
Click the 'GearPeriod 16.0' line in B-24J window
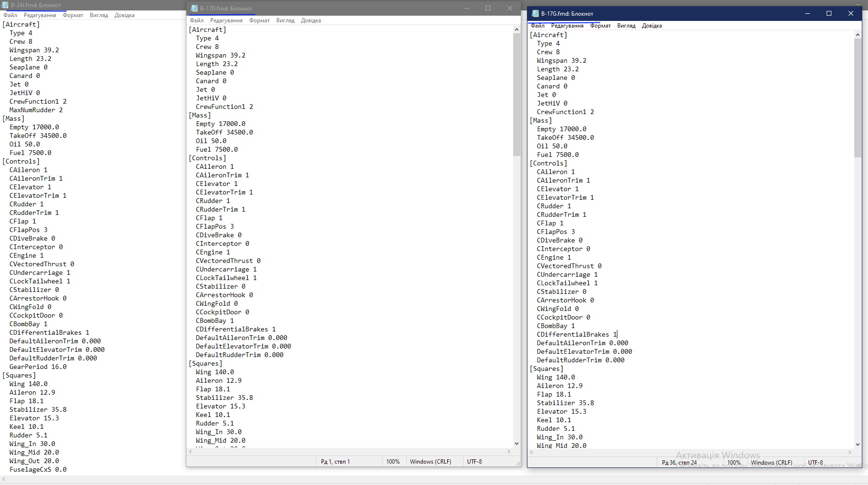pyautogui.click(x=38, y=367)
